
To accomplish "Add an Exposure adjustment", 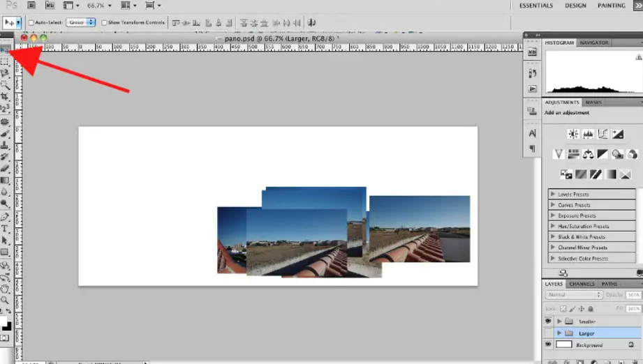I will (x=618, y=134).
